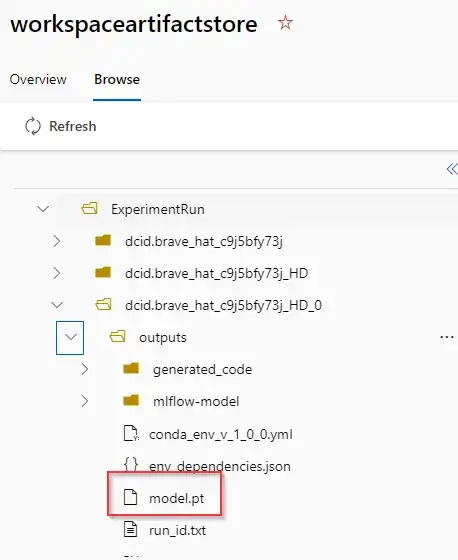Click the env_dependencies.json braces icon
This screenshot has height=560, width=458.
(131, 464)
